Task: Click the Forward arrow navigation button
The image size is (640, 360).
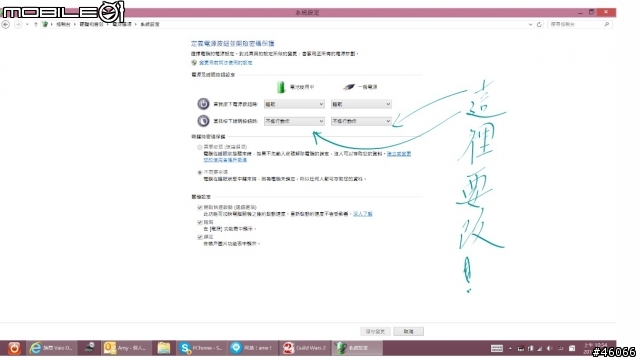Action: tap(18, 24)
